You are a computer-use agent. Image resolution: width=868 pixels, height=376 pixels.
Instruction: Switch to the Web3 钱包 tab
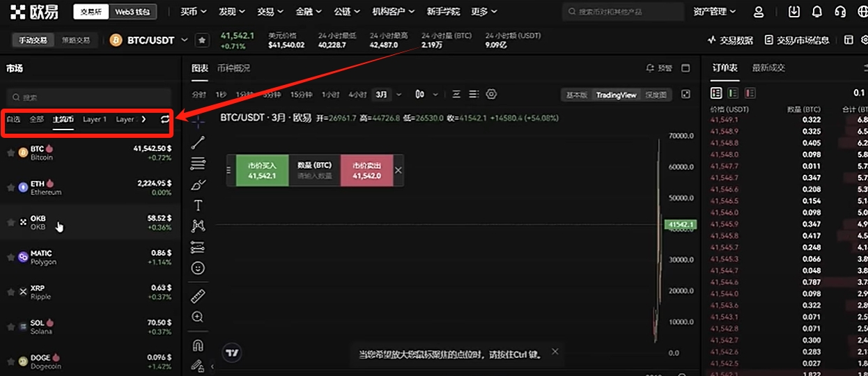pyautogui.click(x=134, y=12)
